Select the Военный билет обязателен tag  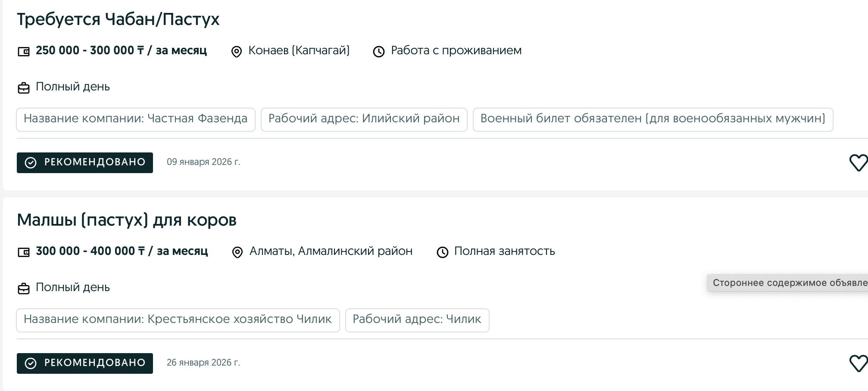(653, 119)
